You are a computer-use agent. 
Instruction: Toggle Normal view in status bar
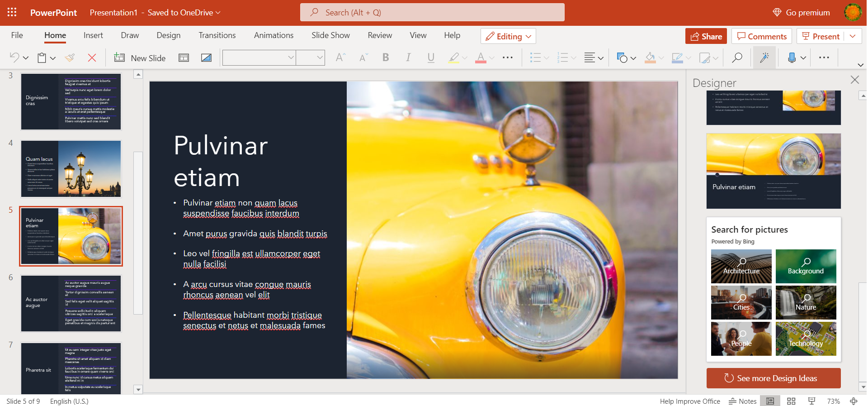[770, 401]
